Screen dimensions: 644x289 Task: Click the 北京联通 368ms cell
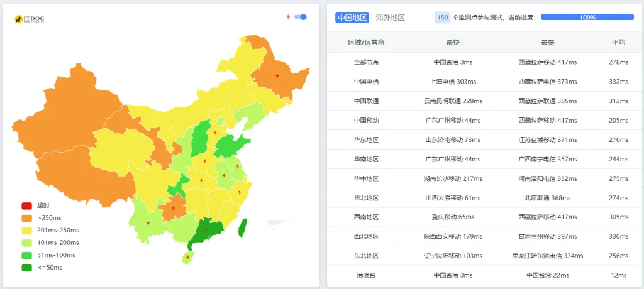[548, 198]
